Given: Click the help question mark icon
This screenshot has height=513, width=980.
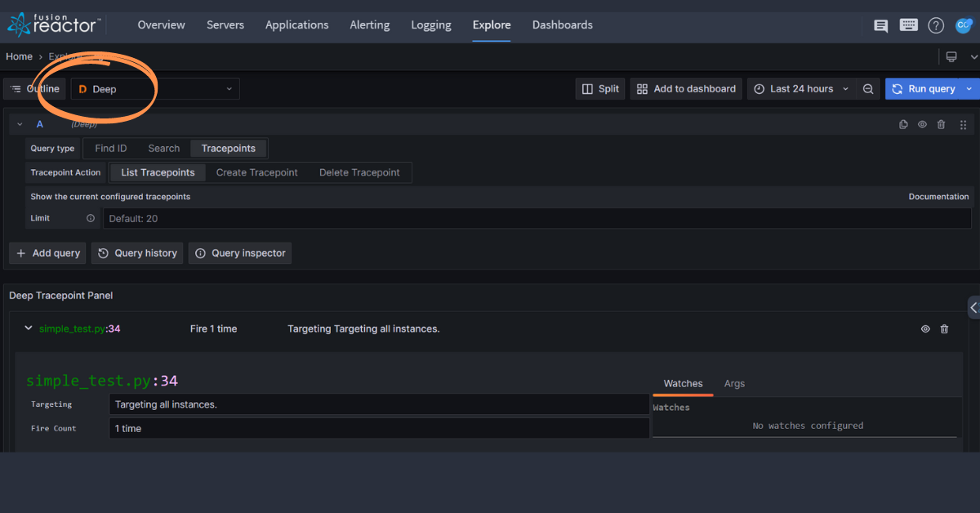Looking at the screenshot, I should point(936,25).
